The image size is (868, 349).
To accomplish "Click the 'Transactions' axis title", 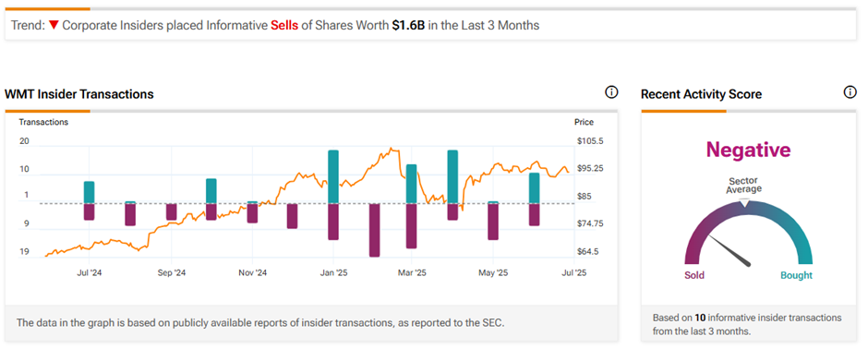I will click(x=43, y=122).
